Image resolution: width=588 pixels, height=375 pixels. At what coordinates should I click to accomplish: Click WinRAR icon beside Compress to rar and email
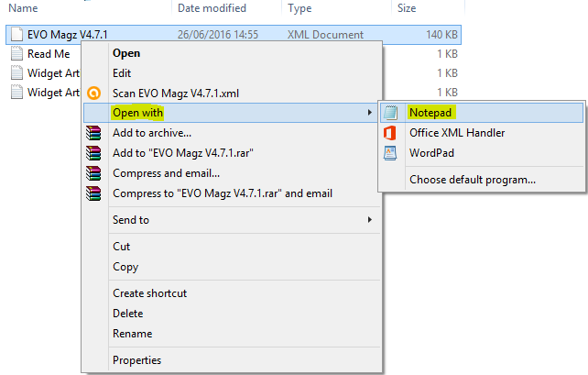tap(93, 193)
